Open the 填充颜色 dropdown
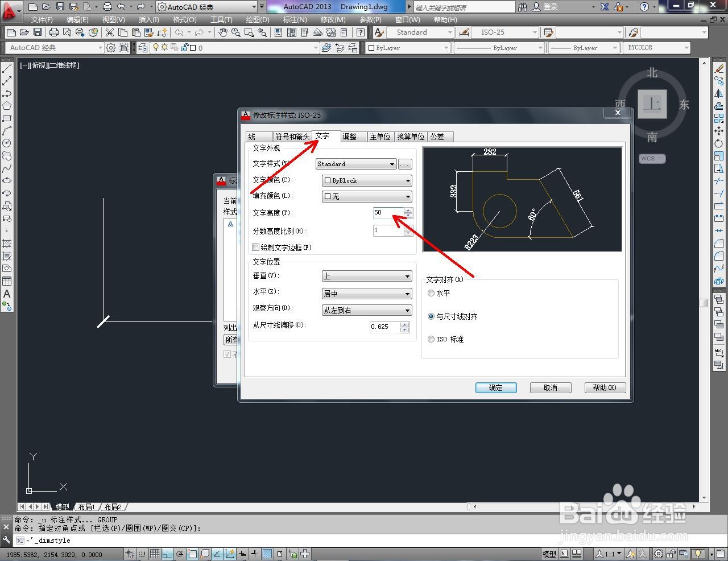Screen dimensions: 728x561 367,196
